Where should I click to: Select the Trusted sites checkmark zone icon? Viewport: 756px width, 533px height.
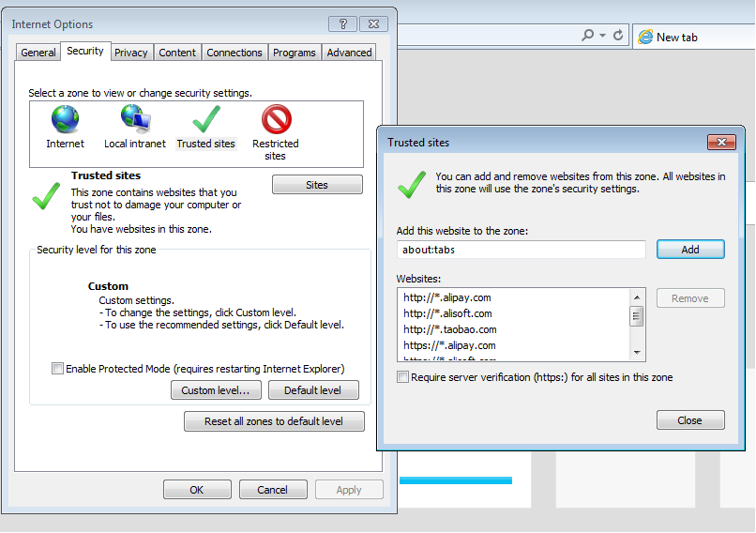[206, 118]
